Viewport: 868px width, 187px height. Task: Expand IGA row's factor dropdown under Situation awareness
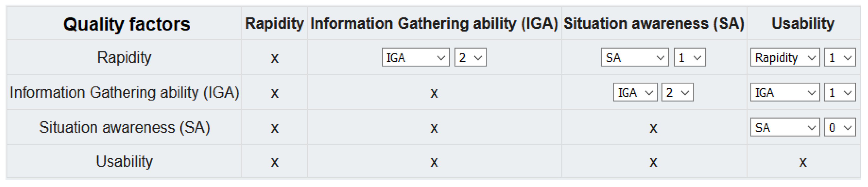pos(635,92)
